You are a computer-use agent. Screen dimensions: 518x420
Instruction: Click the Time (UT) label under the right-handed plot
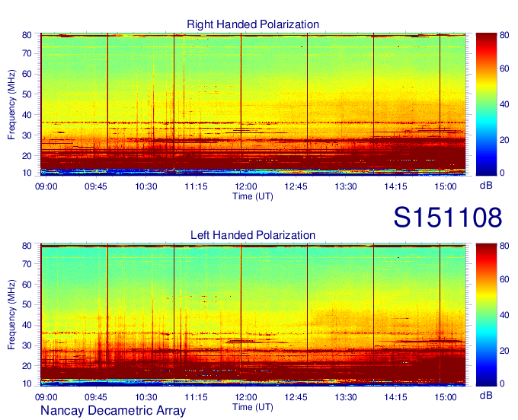tap(253, 196)
